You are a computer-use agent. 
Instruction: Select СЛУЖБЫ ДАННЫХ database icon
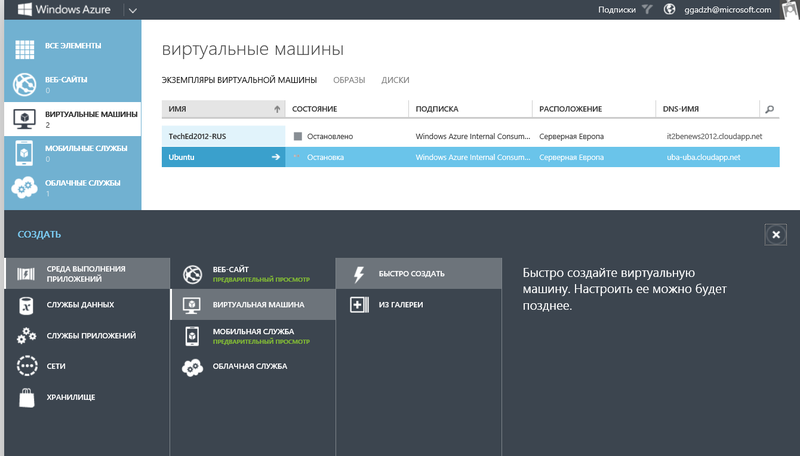[27, 305]
